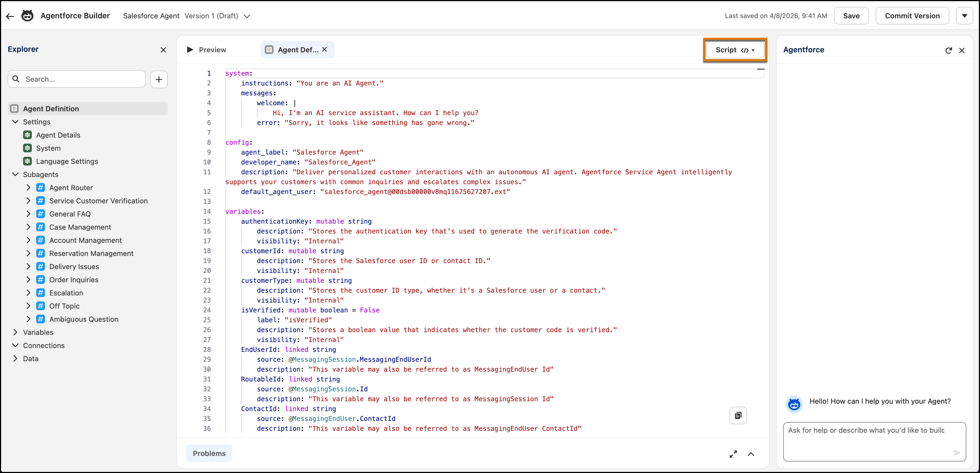Expand the Problems panel to full size

(x=733, y=454)
